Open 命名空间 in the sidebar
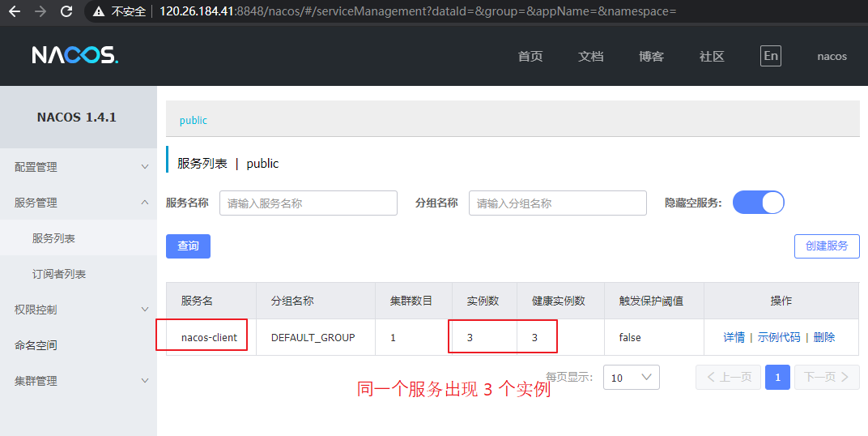 pyautogui.click(x=79, y=345)
